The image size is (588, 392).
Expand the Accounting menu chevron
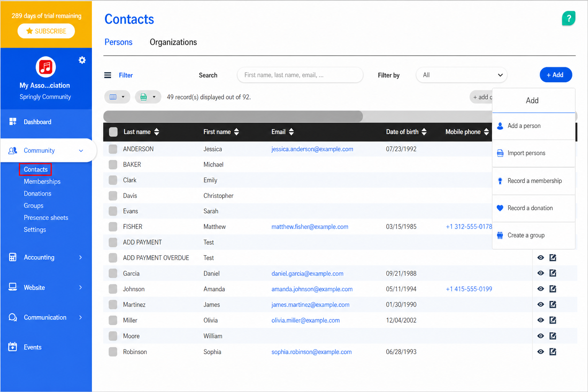[80, 257]
